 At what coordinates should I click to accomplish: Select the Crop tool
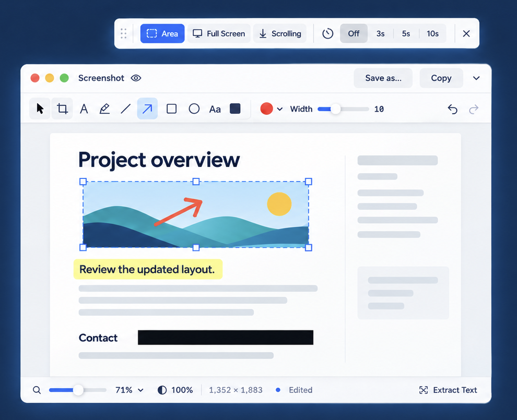pyautogui.click(x=62, y=109)
